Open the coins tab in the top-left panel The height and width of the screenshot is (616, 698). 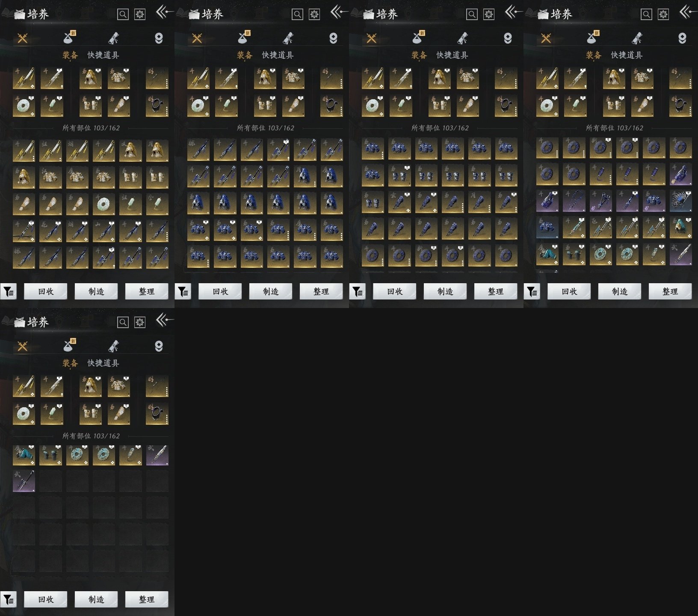tap(159, 38)
